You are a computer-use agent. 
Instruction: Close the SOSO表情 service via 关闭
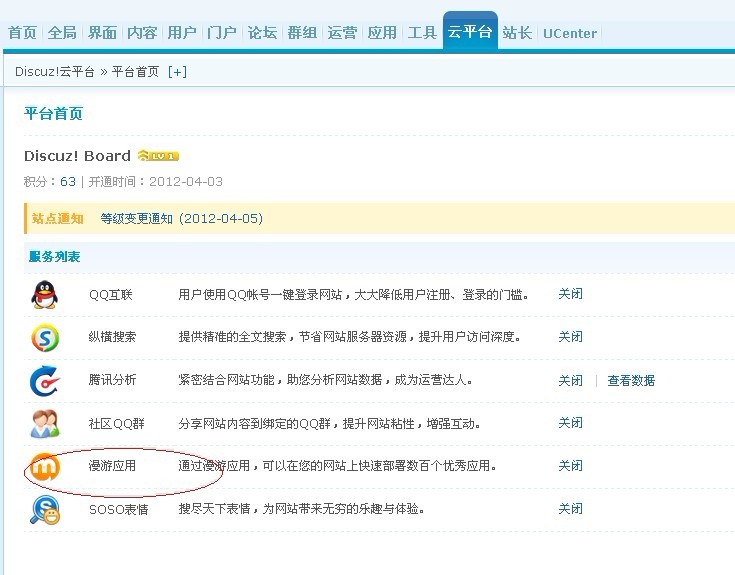click(x=570, y=509)
